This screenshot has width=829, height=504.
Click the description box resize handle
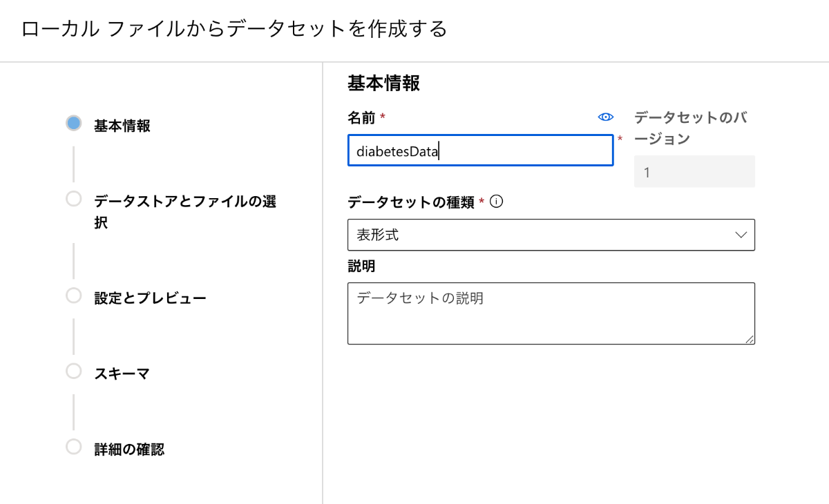pos(750,339)
